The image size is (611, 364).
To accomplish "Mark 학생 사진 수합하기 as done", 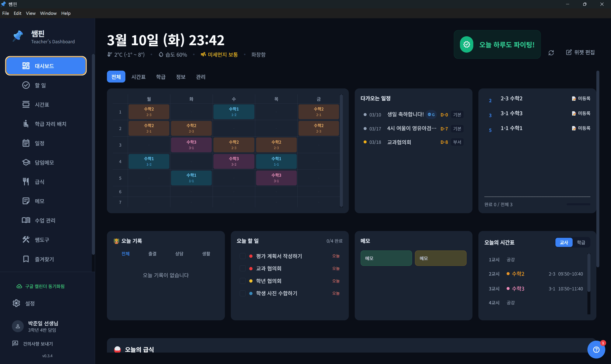I will [x=243, y=293].
